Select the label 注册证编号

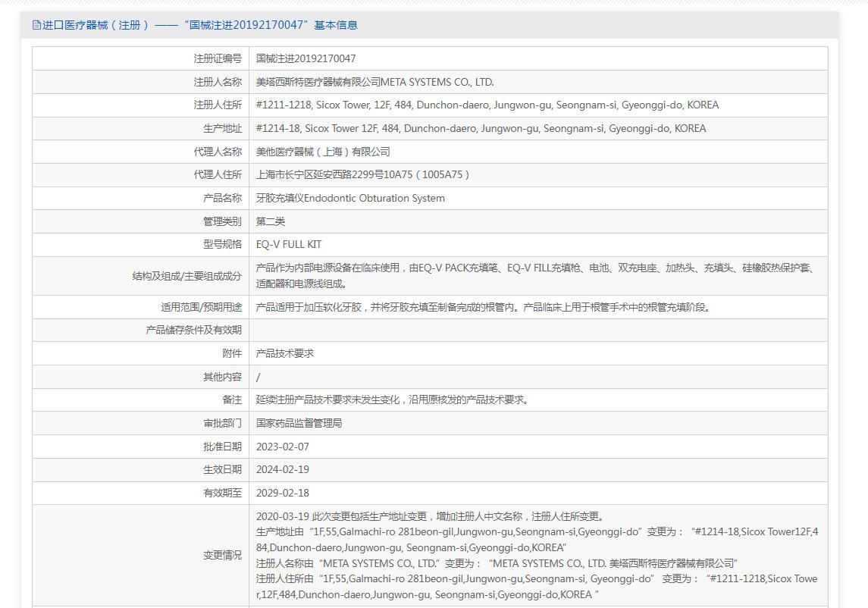(x=218, y=58)
